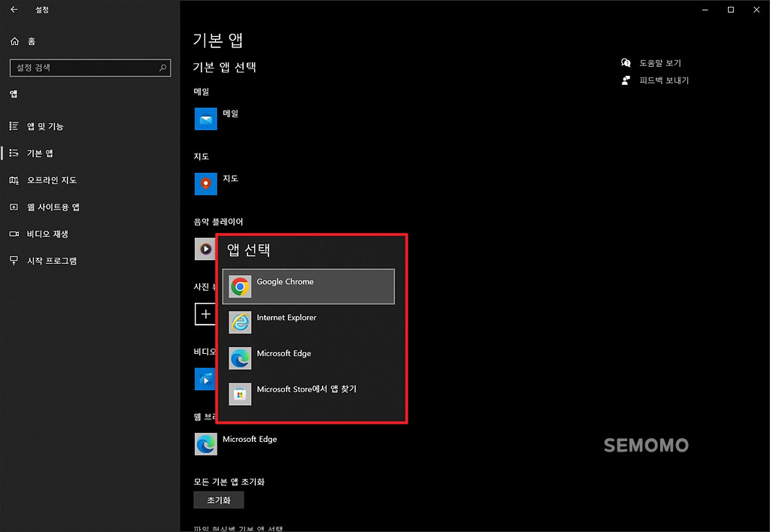Click the Internet Explorer icon
The width and height of the screenshot is (770, 532).
pos(240,322)
